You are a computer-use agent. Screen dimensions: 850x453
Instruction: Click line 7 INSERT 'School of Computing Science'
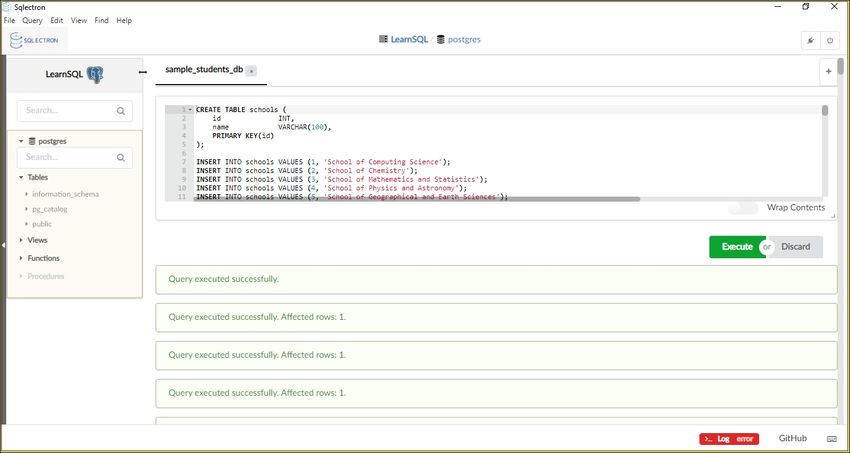[323, 162]
